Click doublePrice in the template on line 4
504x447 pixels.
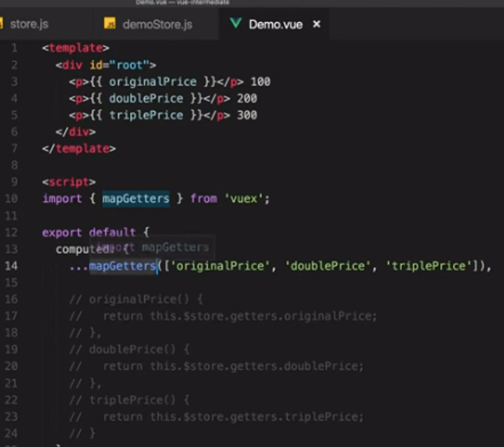tap(146, 98)
